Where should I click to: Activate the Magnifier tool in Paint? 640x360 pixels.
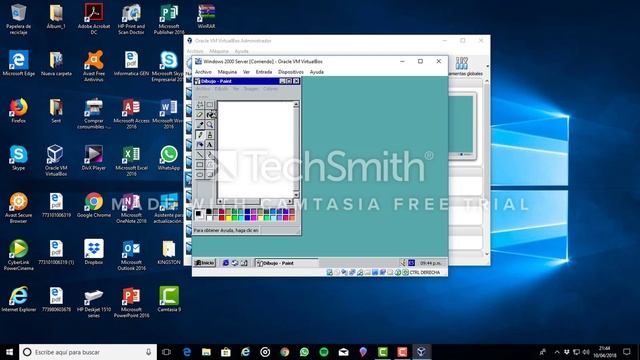(210, 124)
